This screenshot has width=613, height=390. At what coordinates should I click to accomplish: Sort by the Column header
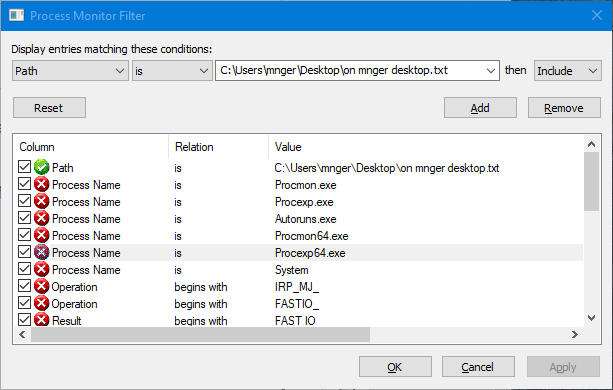[x=91, y=147]
